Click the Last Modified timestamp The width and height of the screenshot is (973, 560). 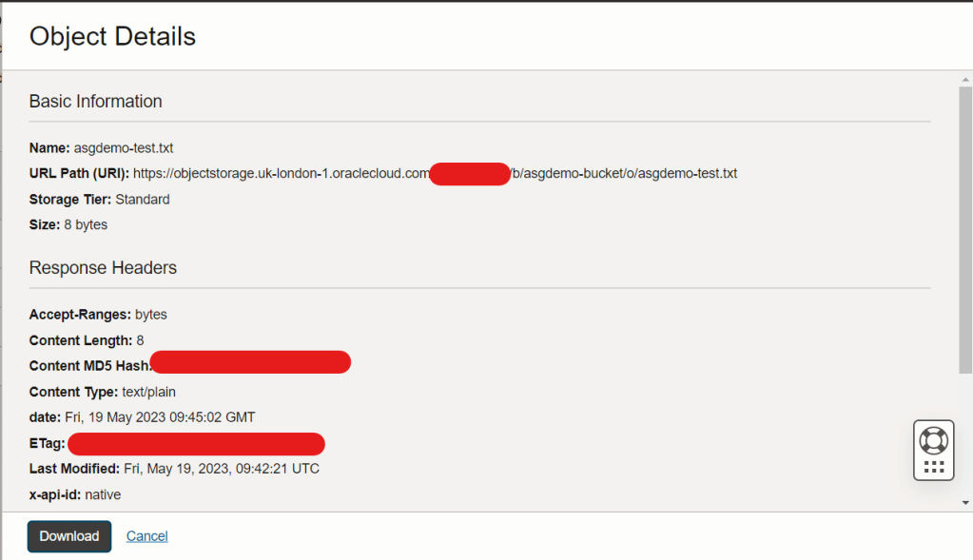(222, 469)
